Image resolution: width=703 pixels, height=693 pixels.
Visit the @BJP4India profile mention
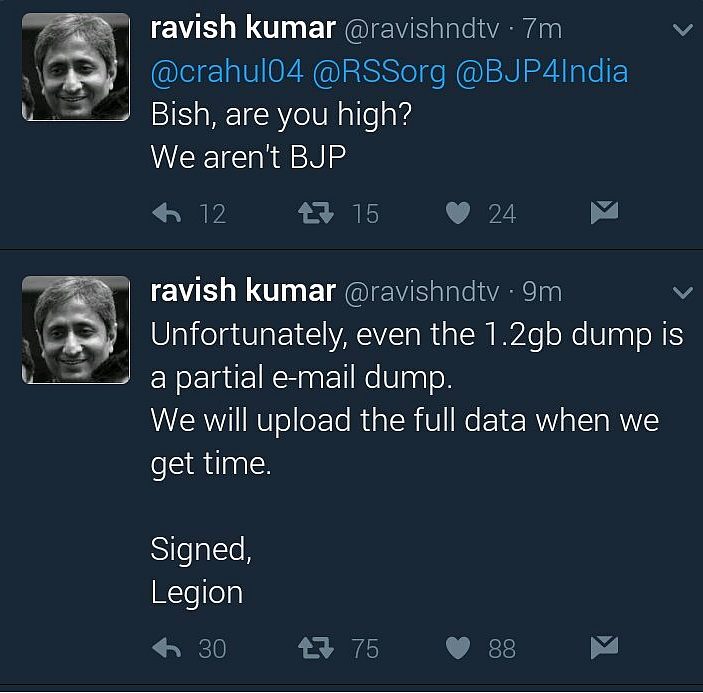542,72
